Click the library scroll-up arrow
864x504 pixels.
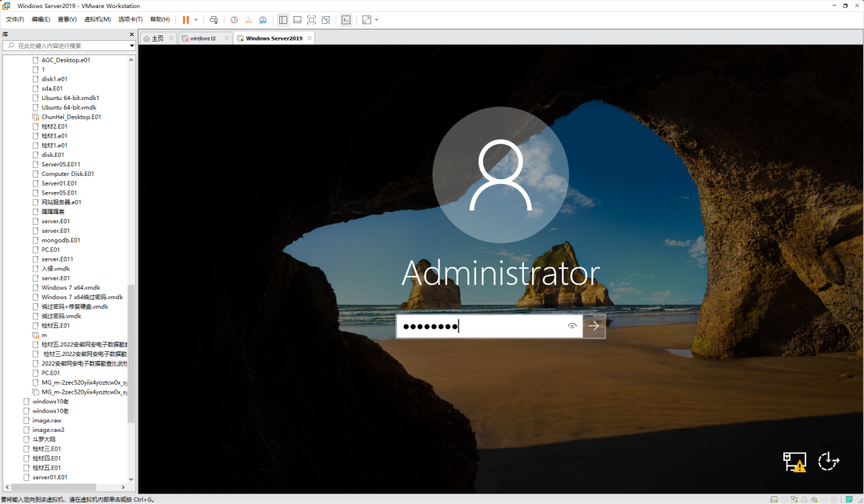[131, 59]
